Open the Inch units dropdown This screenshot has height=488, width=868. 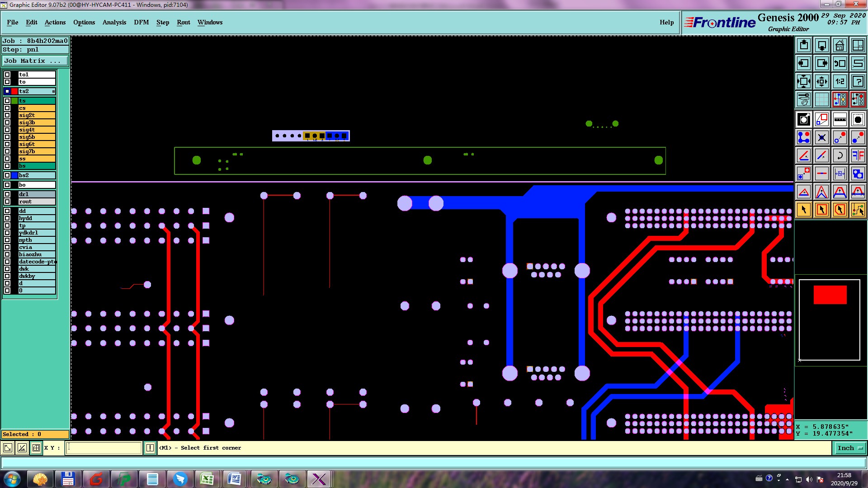tap(849, 448)
